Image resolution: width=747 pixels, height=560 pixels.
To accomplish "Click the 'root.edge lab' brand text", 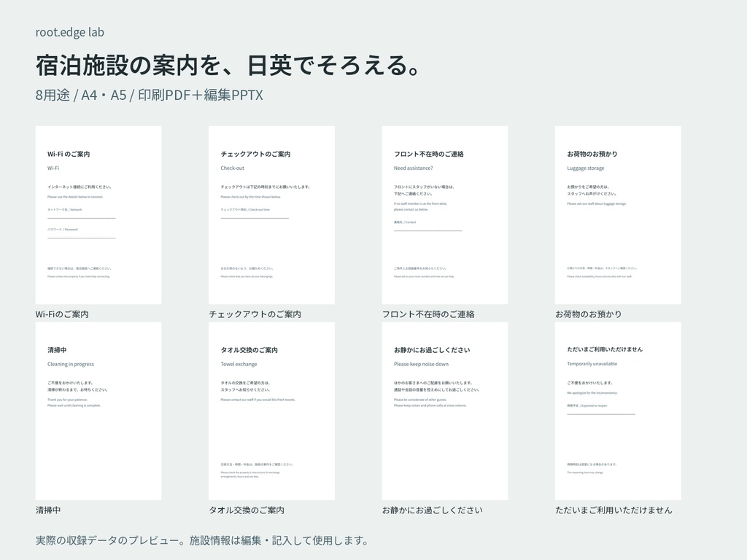I will coord(69,32).
